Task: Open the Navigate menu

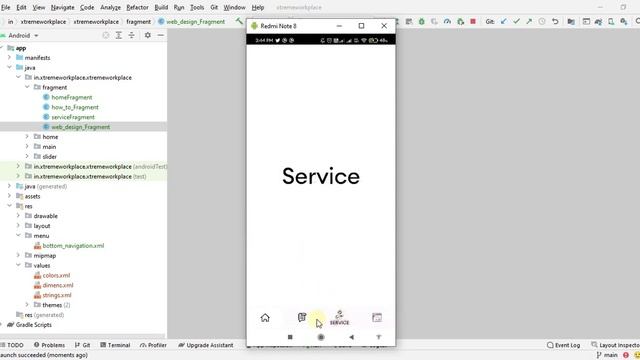Action: coord(62,7)
